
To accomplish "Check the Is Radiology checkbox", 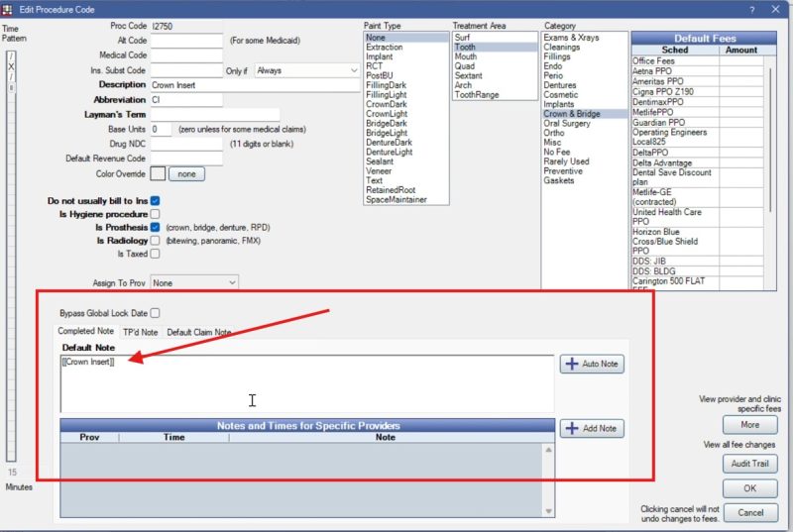I will [156, 241].
